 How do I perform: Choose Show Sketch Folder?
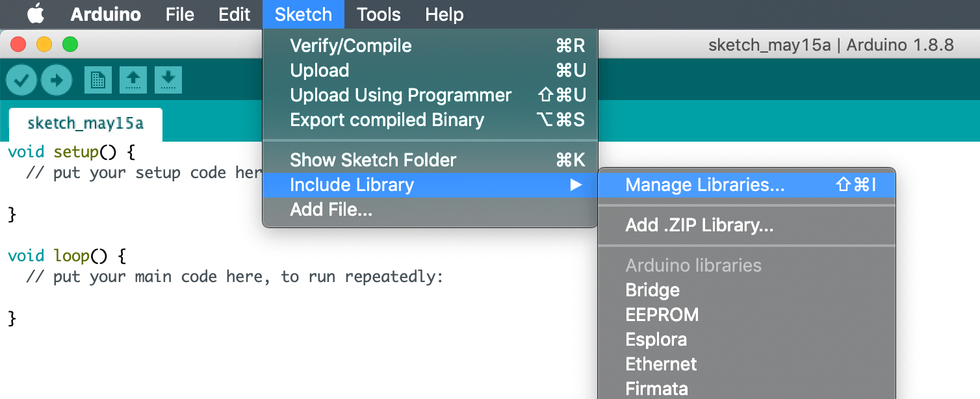tap(430, 160)
